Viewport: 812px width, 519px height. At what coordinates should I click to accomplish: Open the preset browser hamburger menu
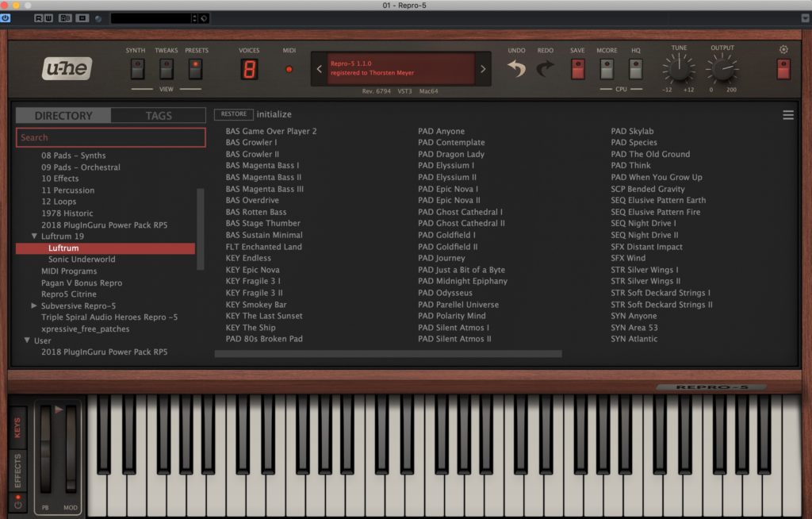coord(788,115)
